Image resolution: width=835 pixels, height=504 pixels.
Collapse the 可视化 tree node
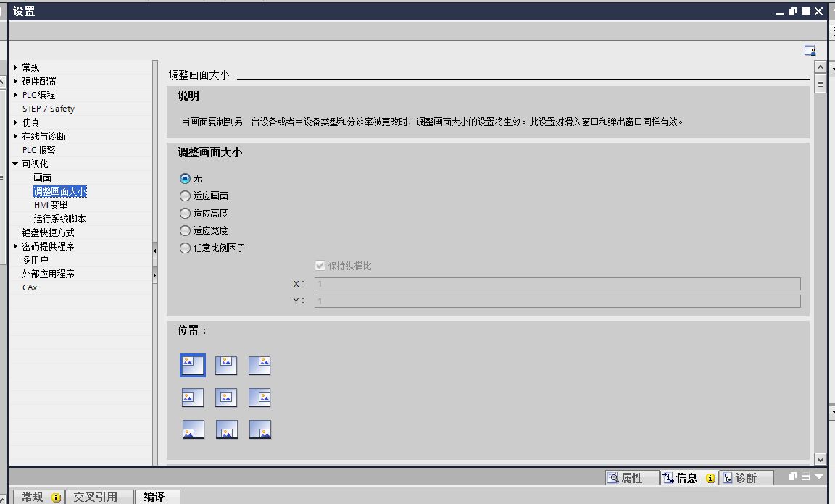click(x=15, y=164)
